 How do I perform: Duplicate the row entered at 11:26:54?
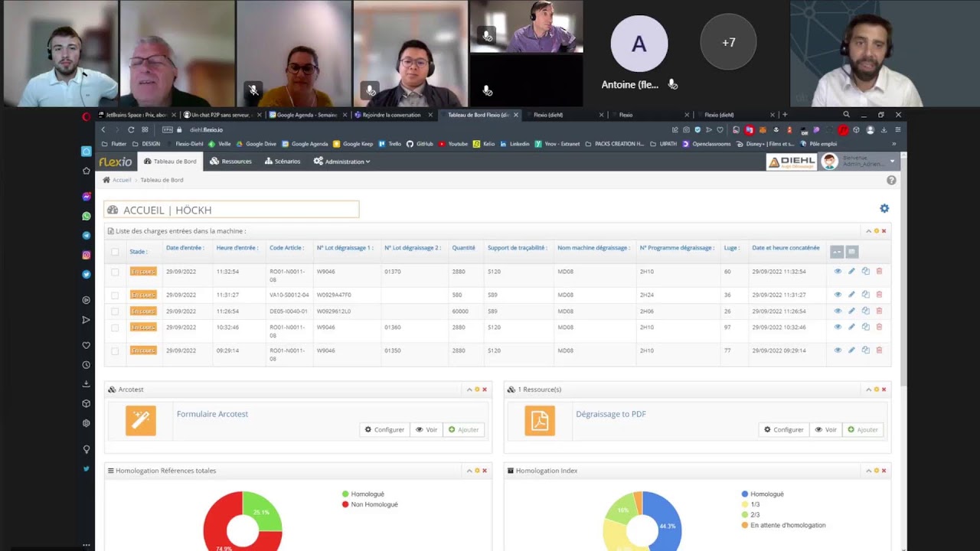click(x=866, y=311)
